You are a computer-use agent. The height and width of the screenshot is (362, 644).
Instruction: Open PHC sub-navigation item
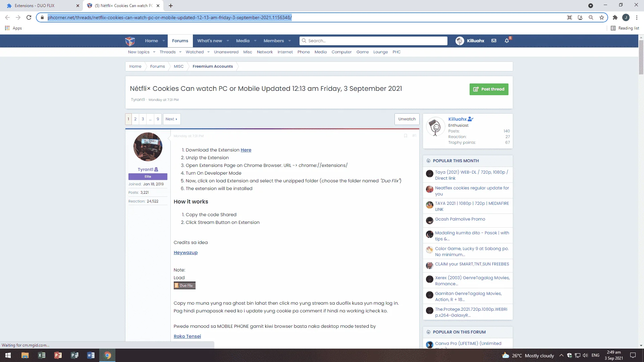[396, 52]
